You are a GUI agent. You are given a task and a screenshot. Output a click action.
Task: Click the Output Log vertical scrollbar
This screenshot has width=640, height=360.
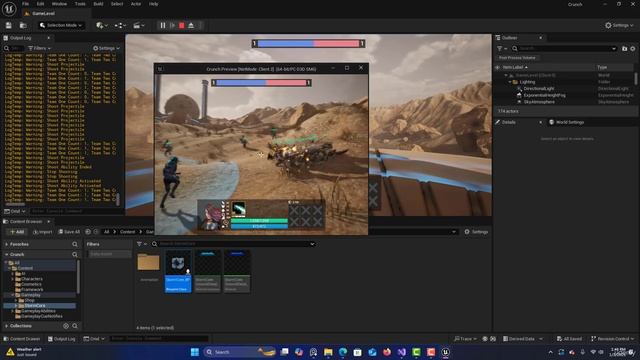(118, 199)
